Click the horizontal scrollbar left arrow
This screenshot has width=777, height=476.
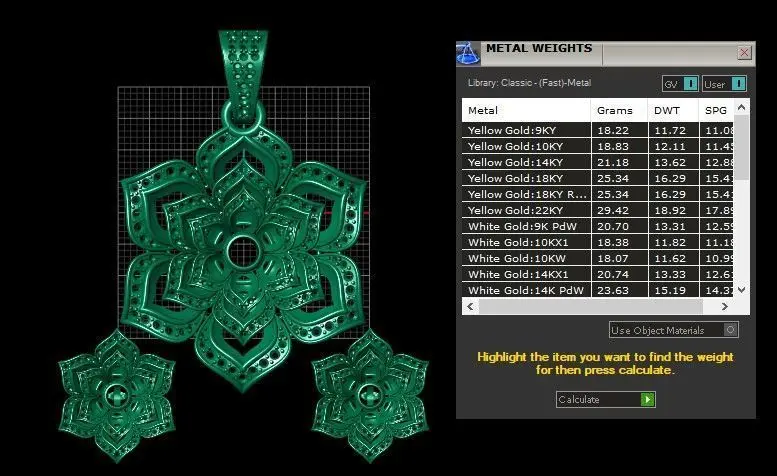click(470, 306)
